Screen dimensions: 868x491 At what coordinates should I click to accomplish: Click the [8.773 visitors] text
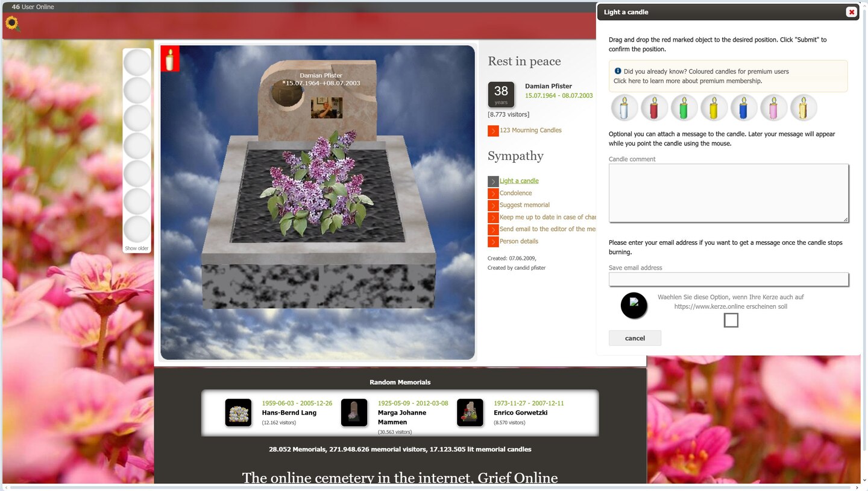(509, 114)
